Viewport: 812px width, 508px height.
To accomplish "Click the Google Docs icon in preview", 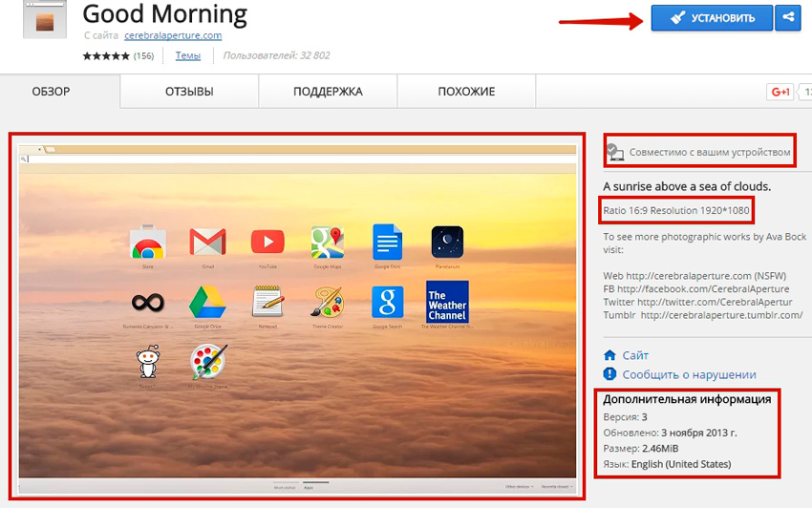I will tap(387, 242).
